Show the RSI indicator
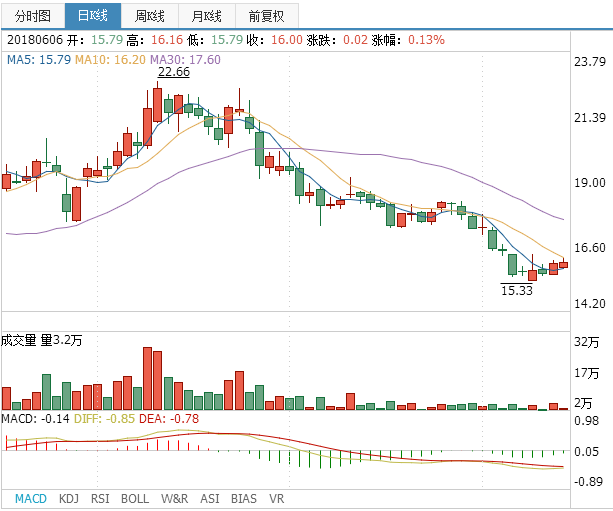Image resolution: width=613 pixels, height=511 pixels. tap(100, 498)
